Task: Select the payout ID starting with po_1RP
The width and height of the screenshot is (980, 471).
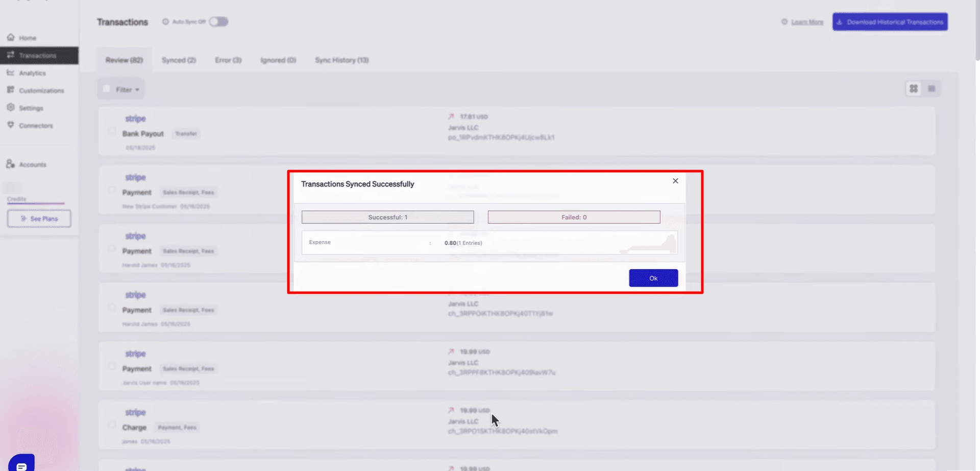Action: pyautogui.click(x=501, y=137)
